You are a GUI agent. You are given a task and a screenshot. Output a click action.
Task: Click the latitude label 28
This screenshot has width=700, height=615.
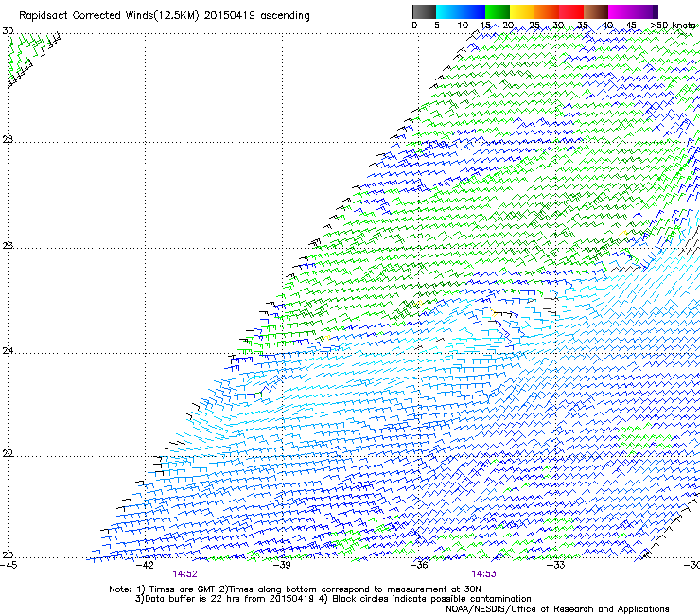click(8, 140)
